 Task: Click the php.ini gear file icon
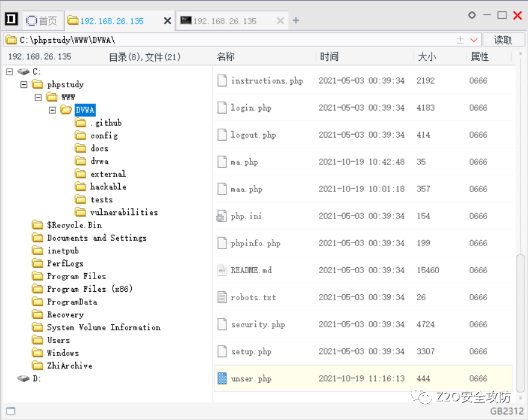[221, 216]
